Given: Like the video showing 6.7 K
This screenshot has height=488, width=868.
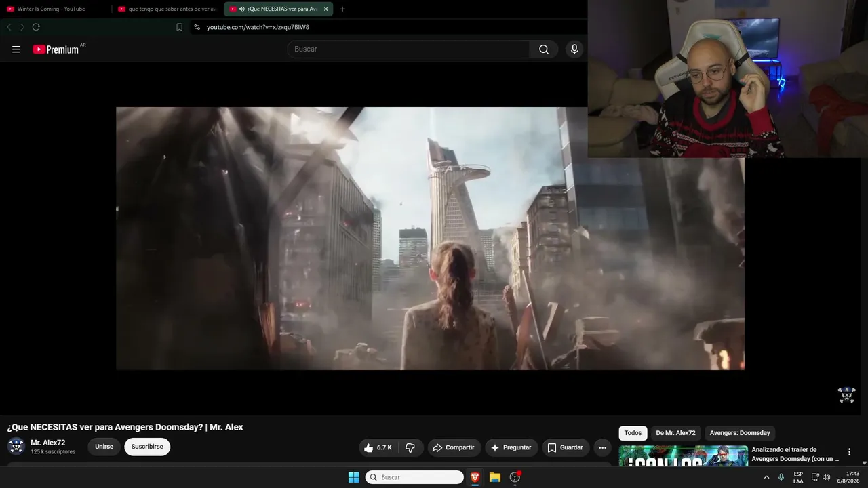Looking at the screenshot, I should click(378, 447).
